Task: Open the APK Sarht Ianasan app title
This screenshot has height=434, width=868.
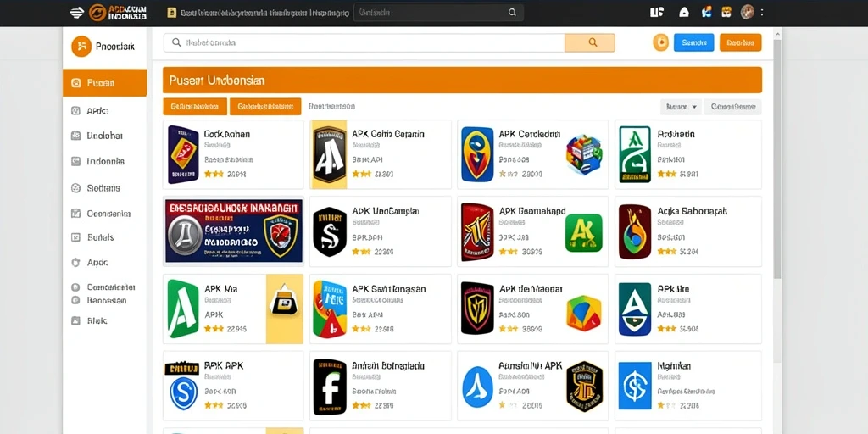Action: tap(388, 289)
